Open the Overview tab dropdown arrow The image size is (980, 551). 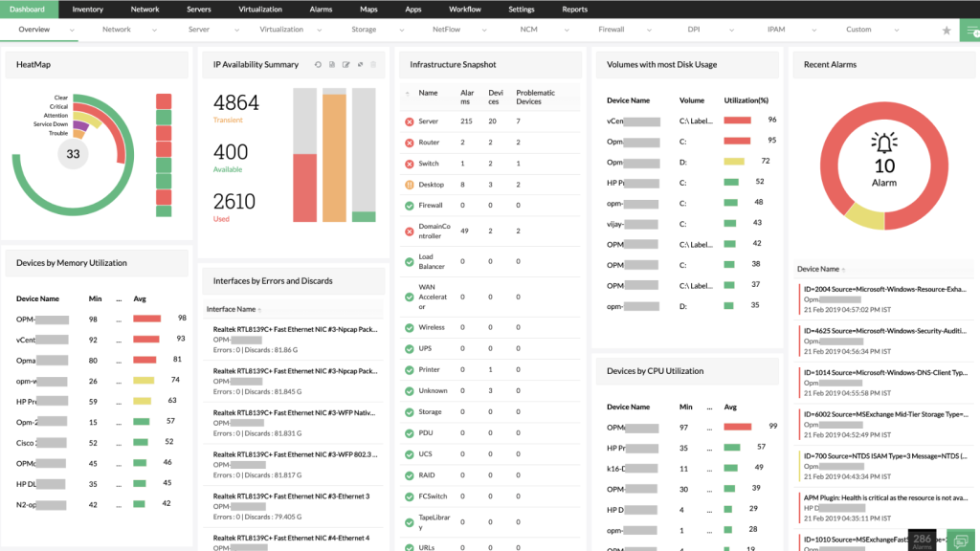pos(72,30)
